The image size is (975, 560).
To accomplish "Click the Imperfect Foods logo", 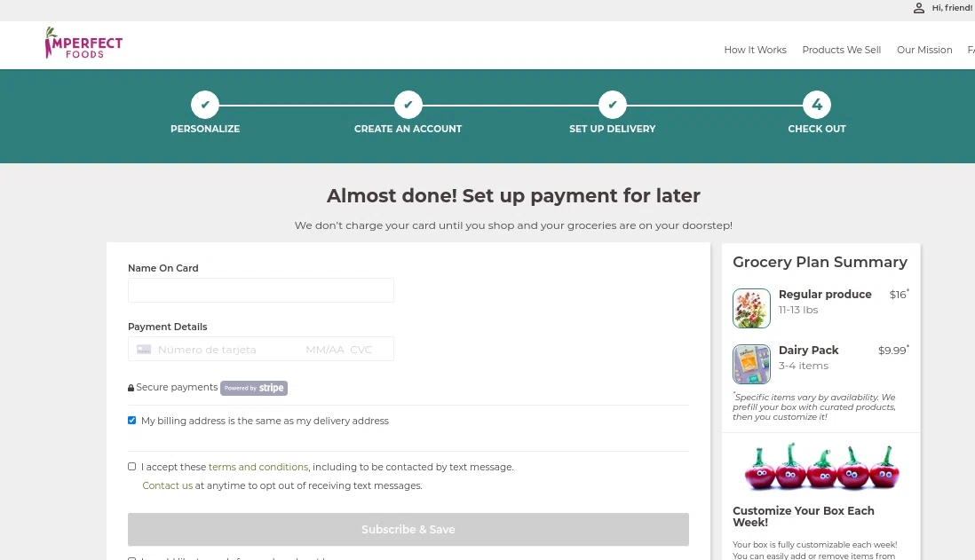I will [83, 43].
